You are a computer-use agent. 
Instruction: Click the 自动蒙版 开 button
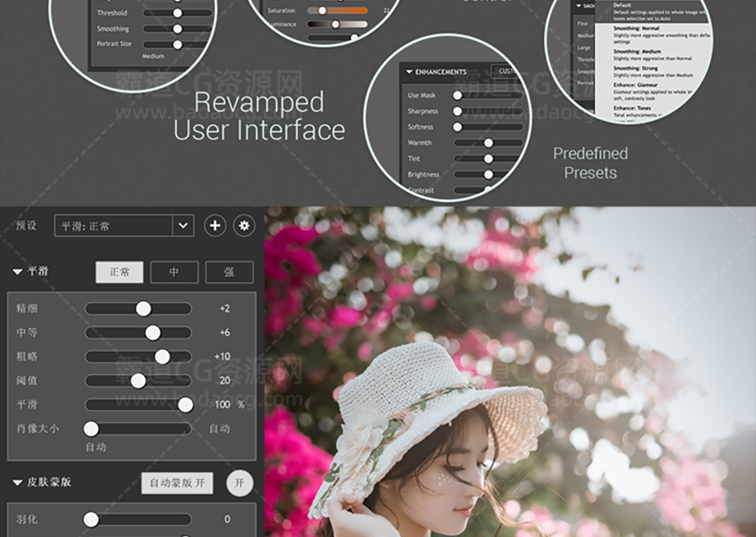(177, 483)
